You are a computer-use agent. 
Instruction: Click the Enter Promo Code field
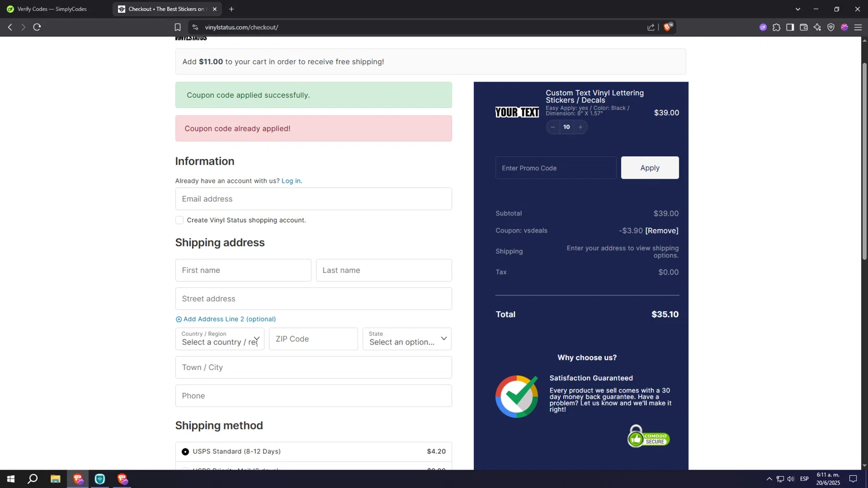tap(556, 168)
